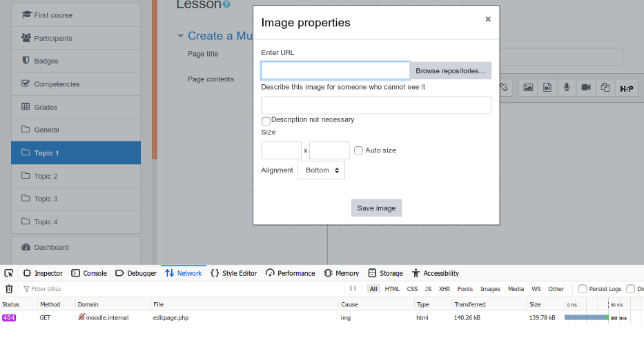The image size is (644, 338).
Task: Select the XHR network filter
Action: click(444, 289)
